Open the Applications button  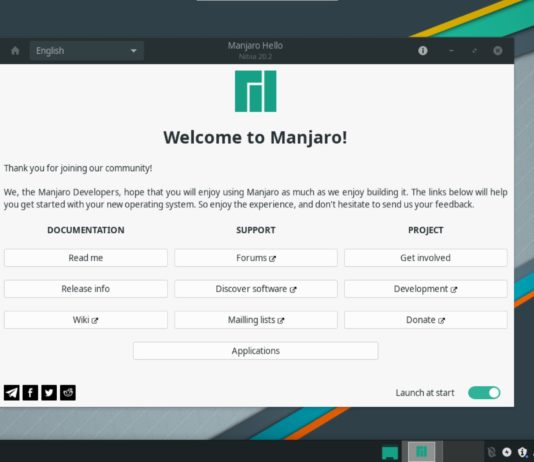[x=255, y=351]
